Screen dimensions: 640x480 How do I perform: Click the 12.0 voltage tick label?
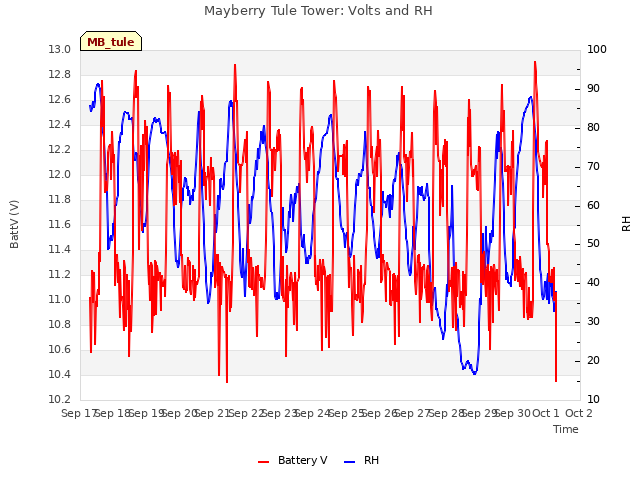[60, 175]
